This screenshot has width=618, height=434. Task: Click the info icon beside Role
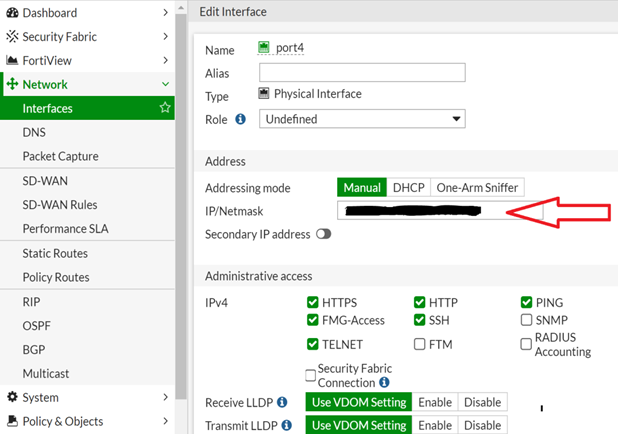tap(240, 119)
